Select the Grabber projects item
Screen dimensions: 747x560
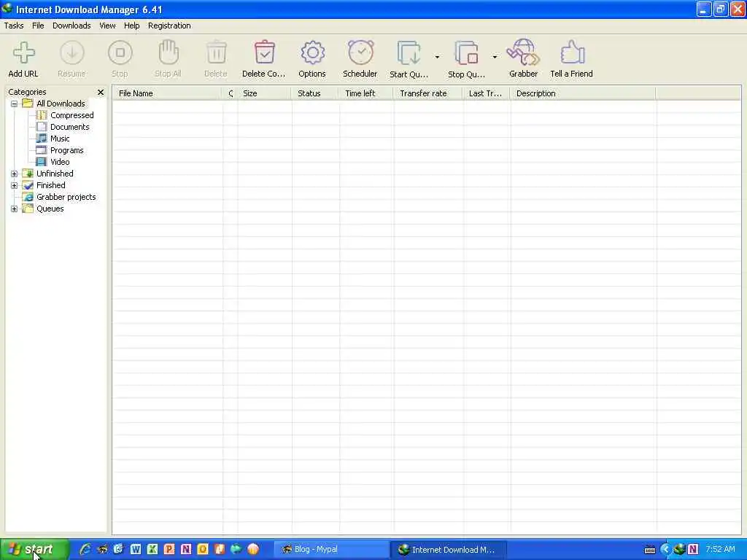(66, 197)
